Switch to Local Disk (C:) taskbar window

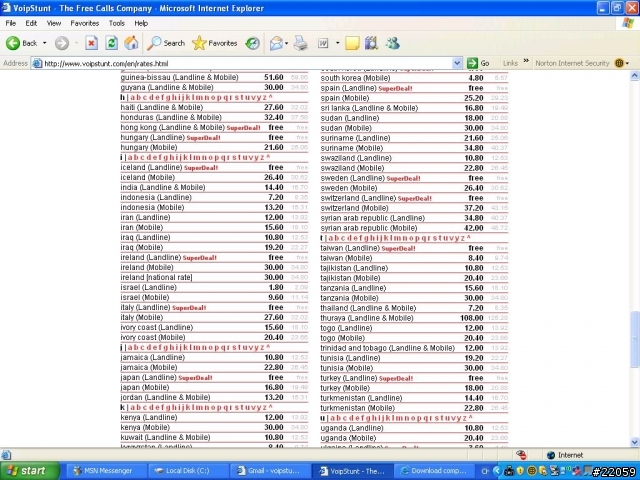[187, 471]
